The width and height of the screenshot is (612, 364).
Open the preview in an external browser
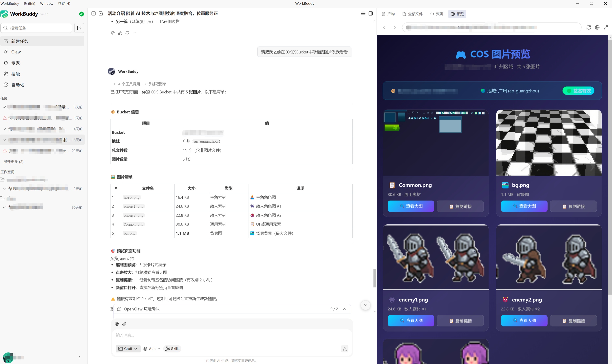pyautogui.click(x=597, y=27)
